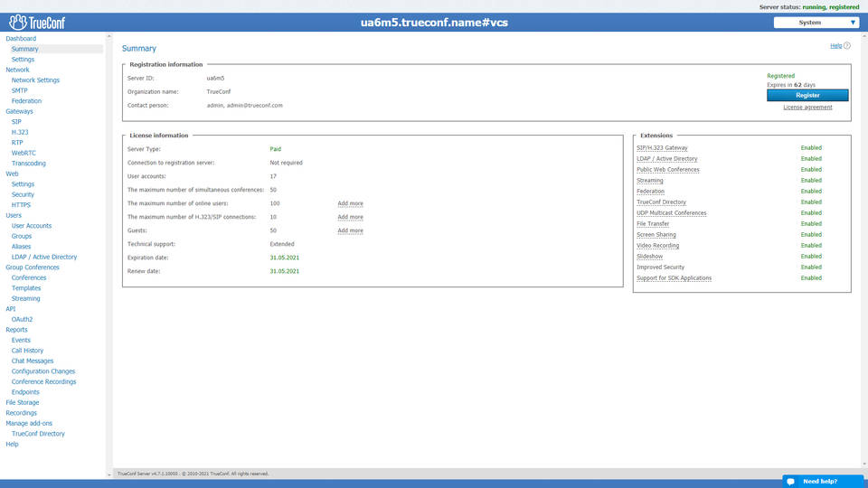Image resolution: width=868 pixels, height=488 pixels.
Task: Click the TrueConf logo
Action: (37, 22)
